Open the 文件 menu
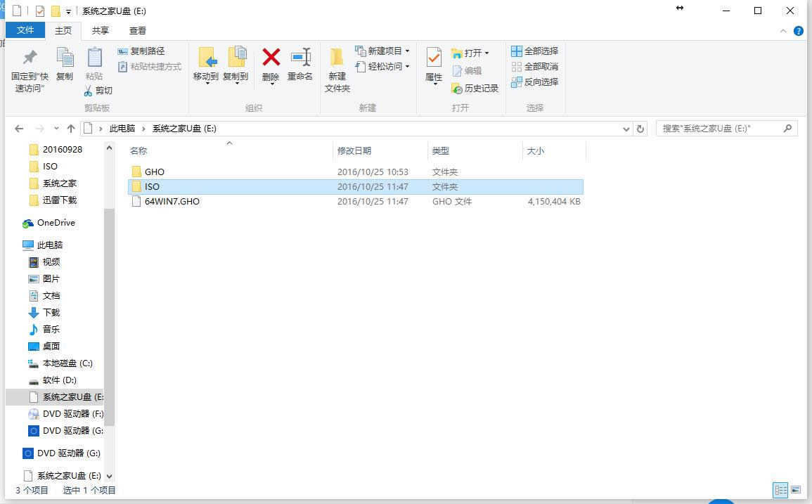 coord(25,30)
